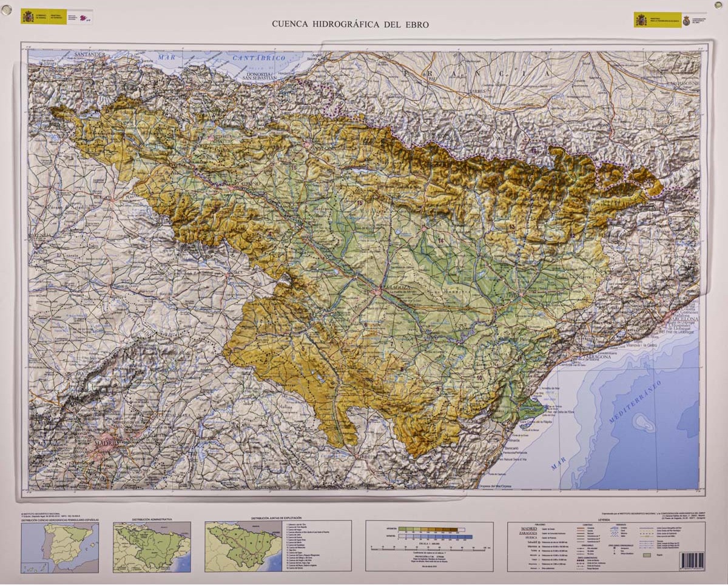The height and width of the screenshot is (586, 728).
Task: Open the Distribución Juntas de Explotación inset
Action: 241,545
